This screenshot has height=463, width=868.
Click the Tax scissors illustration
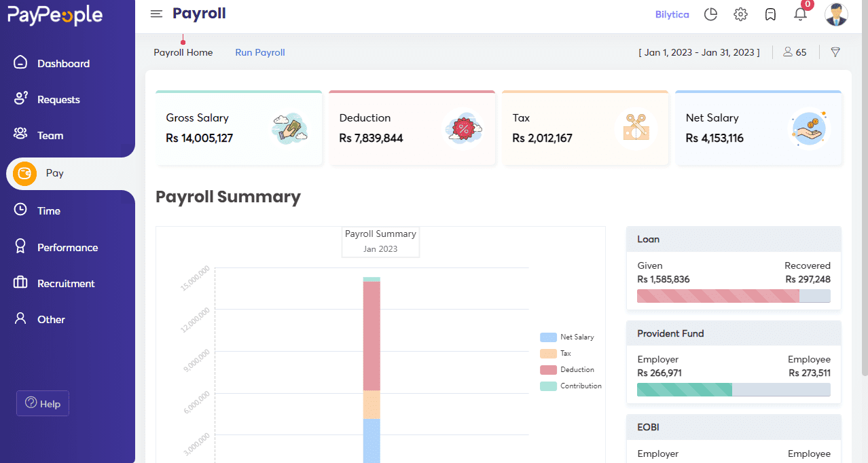pyautogui.click(x=636, y=128)
